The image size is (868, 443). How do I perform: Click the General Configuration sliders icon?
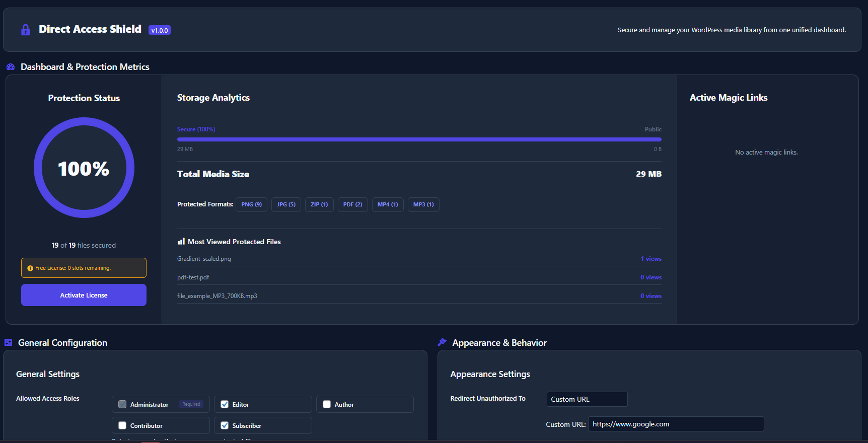tap(8, 342)
